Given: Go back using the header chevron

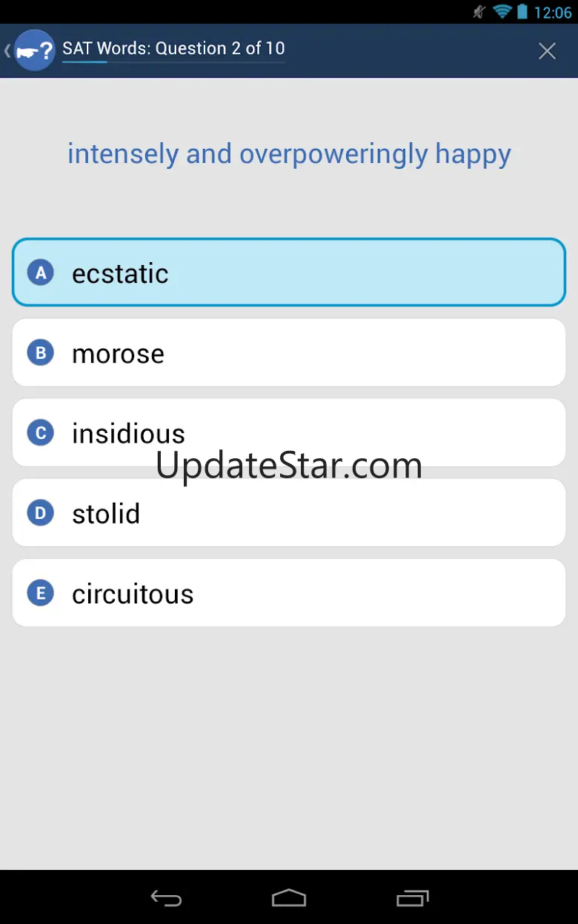Looking at the screenshot, I should (x=7, y=50).
